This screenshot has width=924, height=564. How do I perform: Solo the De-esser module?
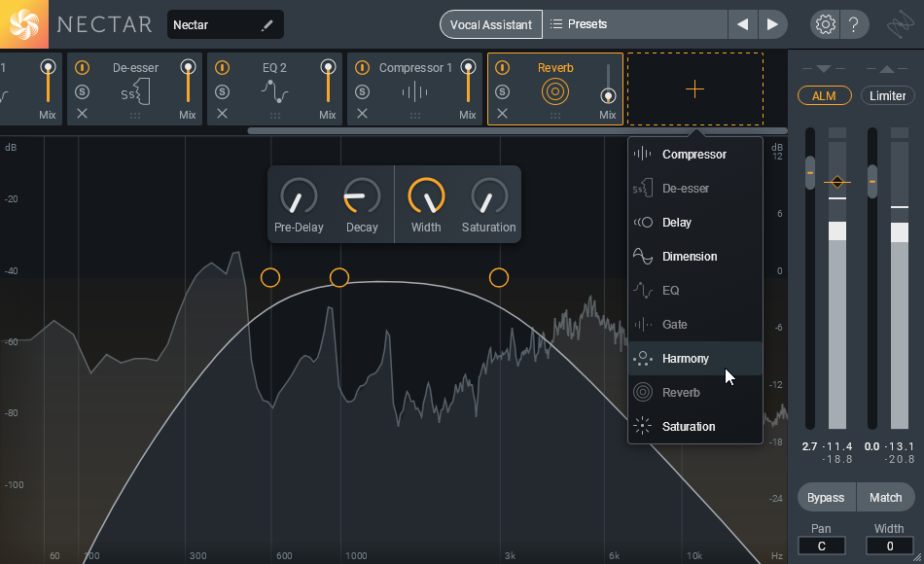click(x=82, y=92)
